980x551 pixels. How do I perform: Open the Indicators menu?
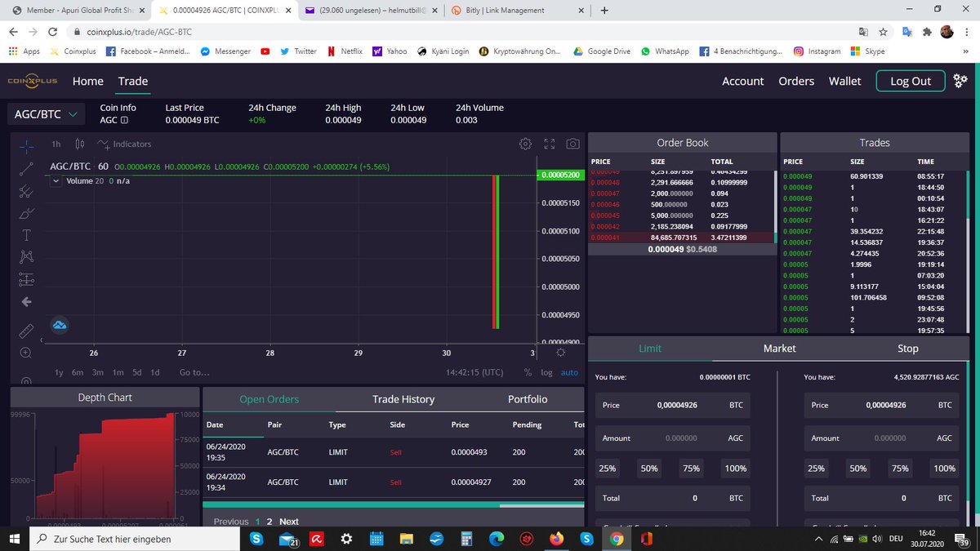[x=124, y=144]
